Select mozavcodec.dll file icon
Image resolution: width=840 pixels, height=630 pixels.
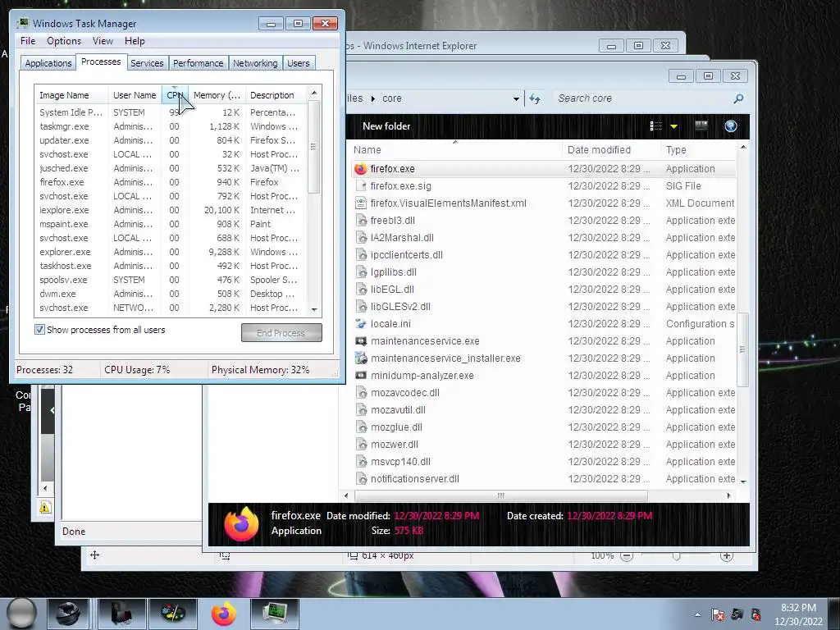click(x=361, y=393)
